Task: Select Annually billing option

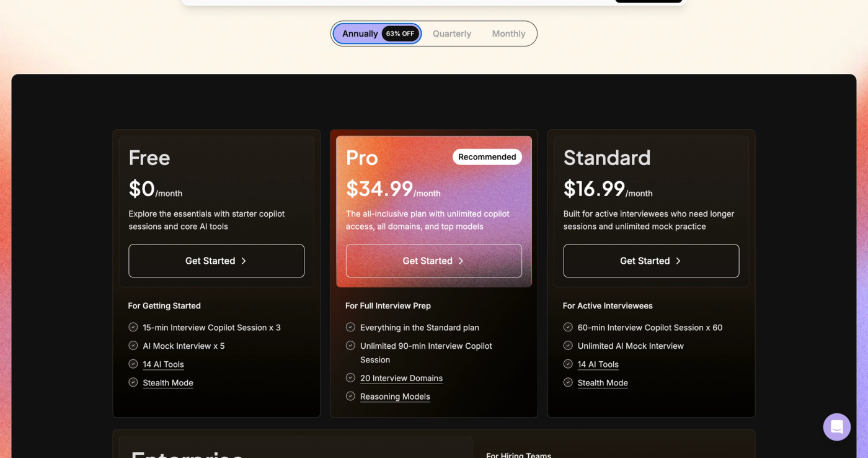Action: (377, 34)
